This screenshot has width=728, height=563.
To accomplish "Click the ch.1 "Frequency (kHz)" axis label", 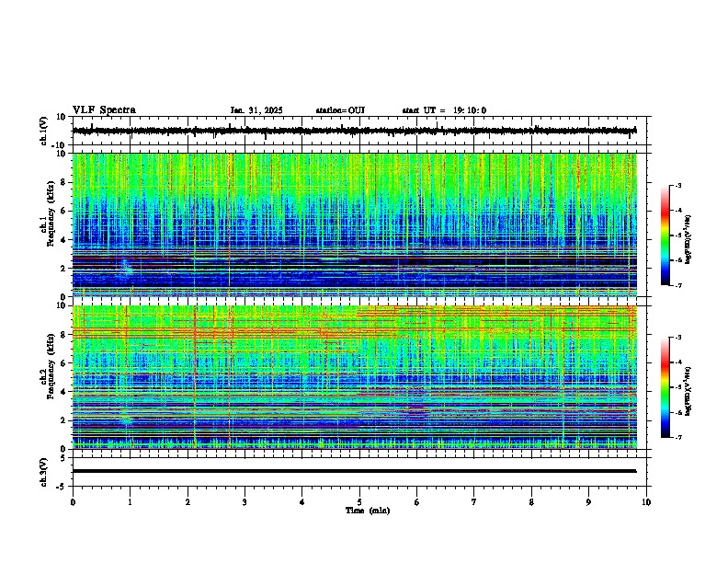I will [51, 213].
